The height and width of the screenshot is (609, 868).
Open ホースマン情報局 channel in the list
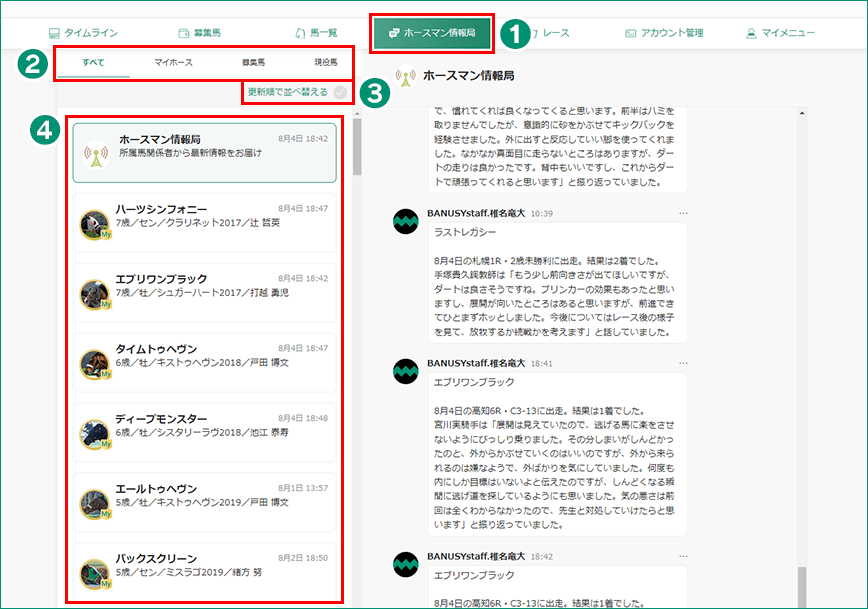[x=204, y=153]
